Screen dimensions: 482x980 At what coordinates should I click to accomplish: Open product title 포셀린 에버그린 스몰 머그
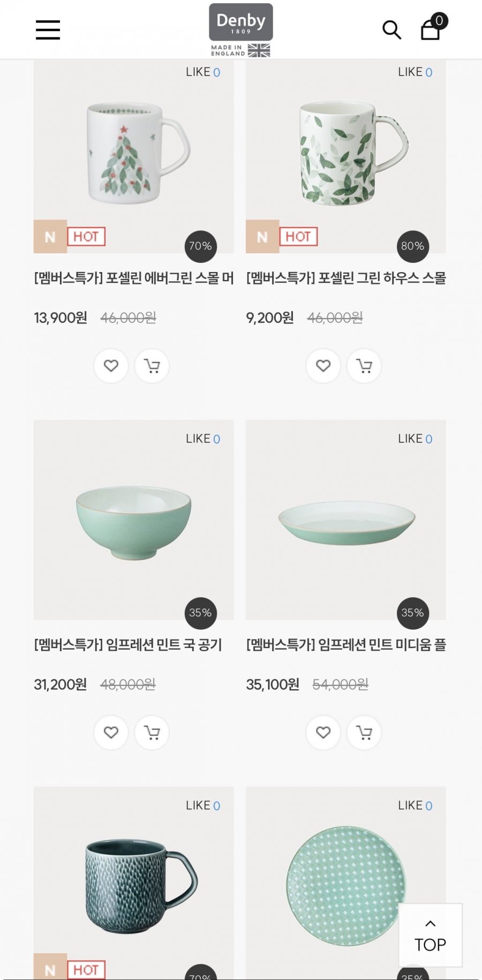pyautogui.click(x=134, y=278)
